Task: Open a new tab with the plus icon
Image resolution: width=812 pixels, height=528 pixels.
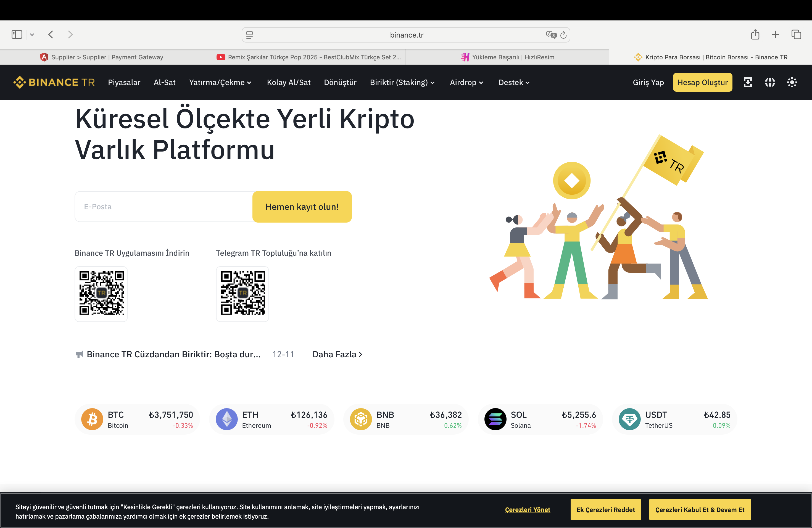Action: 776,35
